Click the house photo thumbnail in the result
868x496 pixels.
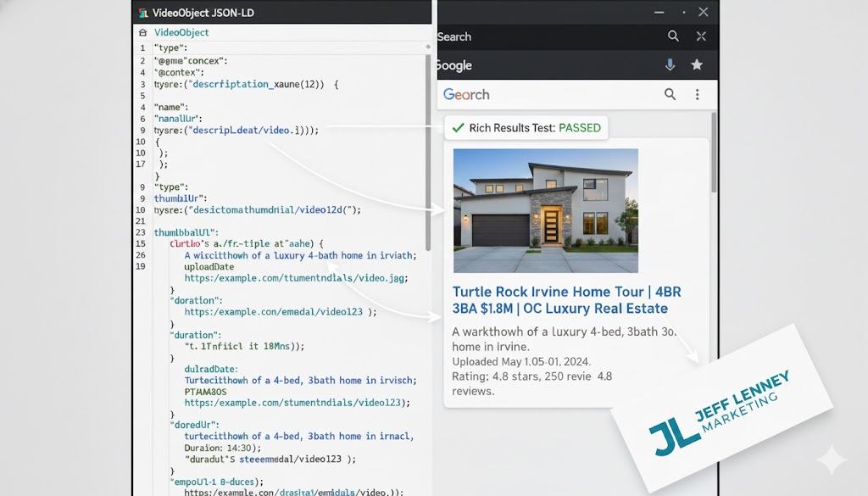click(545, 209)
